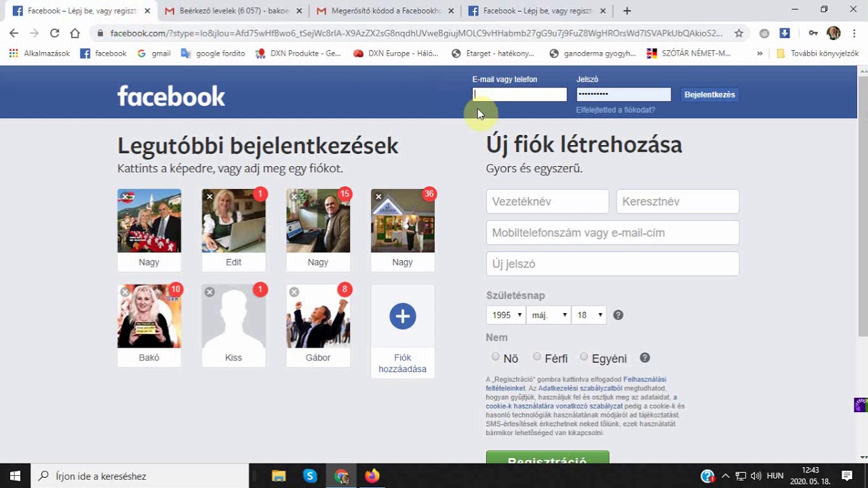Open Felhasználási feltételeinket terms link

click(x=576, y=384)
